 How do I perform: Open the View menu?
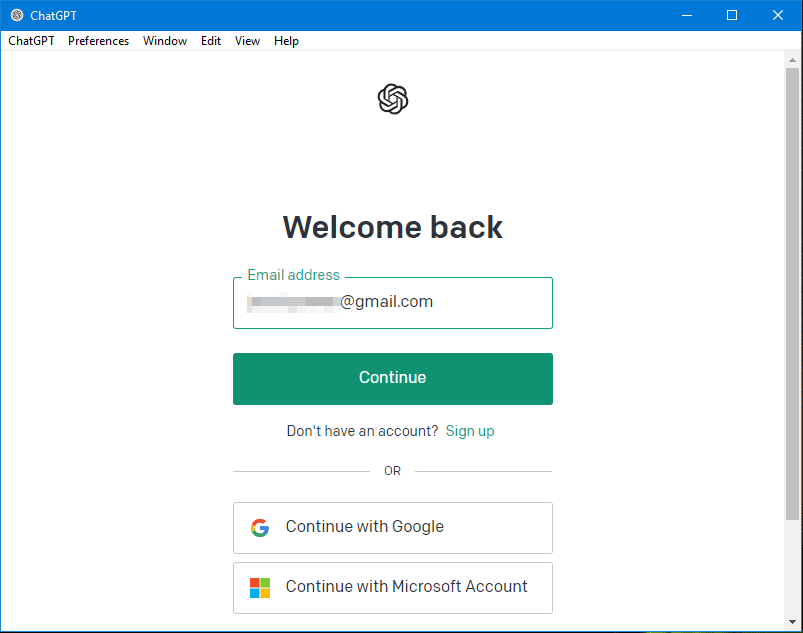click(x=247, y=41)
